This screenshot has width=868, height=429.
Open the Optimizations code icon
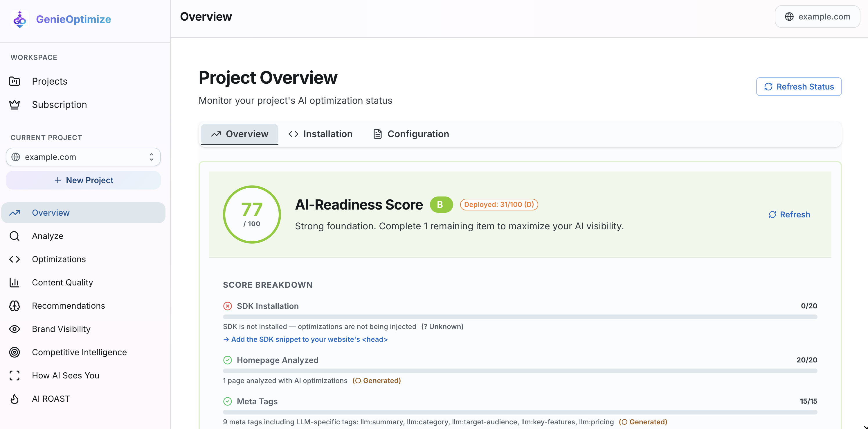click(14, 259)
